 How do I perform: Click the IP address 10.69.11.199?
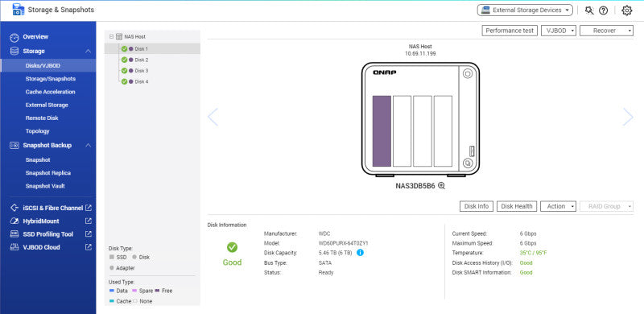[420, 53]
